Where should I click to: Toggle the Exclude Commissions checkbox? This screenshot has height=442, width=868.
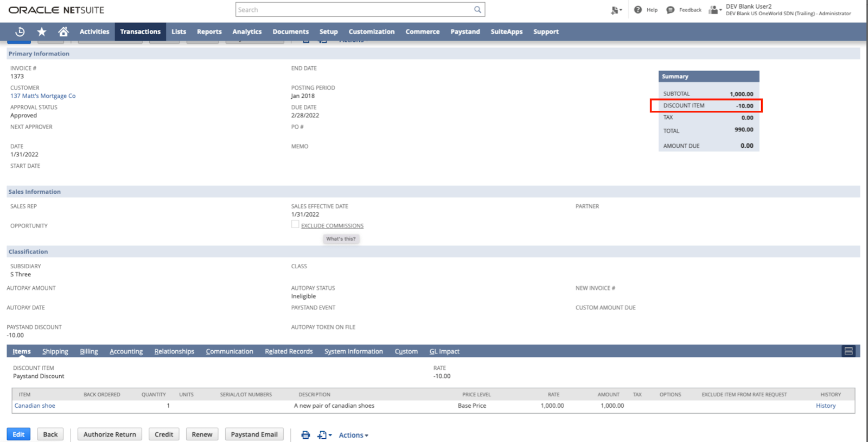tap(295, 224)
